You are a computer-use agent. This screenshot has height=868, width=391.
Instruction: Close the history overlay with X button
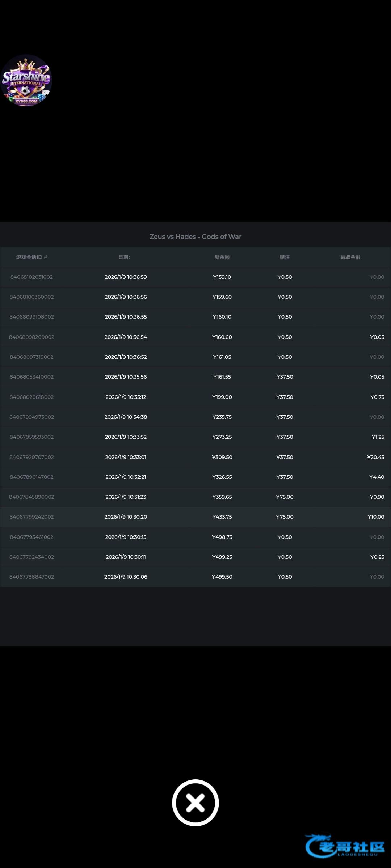[x=195, y=803]
